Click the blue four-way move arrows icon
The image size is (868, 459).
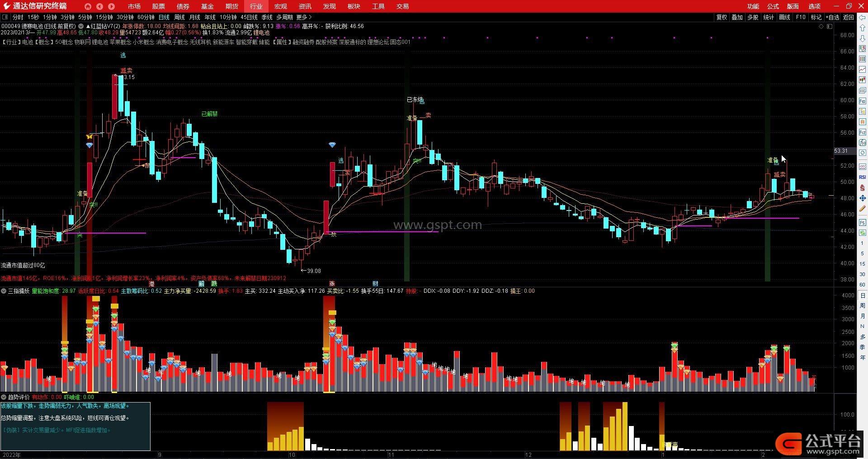click(863, 198)
